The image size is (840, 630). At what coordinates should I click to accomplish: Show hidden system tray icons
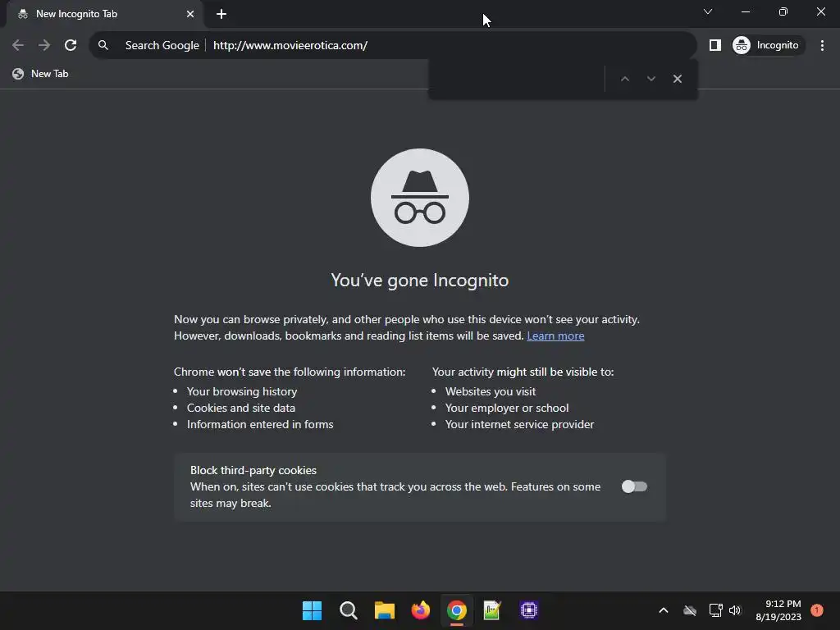click(663, 610)
